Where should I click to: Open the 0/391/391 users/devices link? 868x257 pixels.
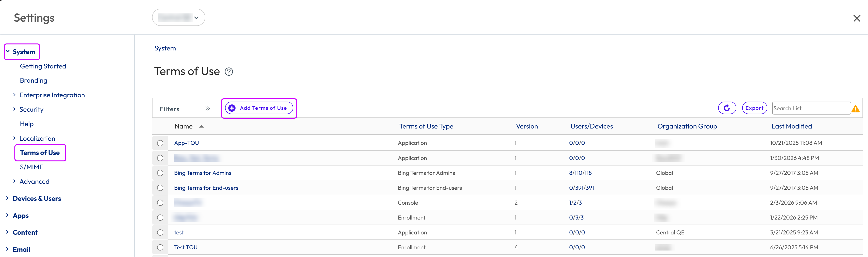pos(581,188)
